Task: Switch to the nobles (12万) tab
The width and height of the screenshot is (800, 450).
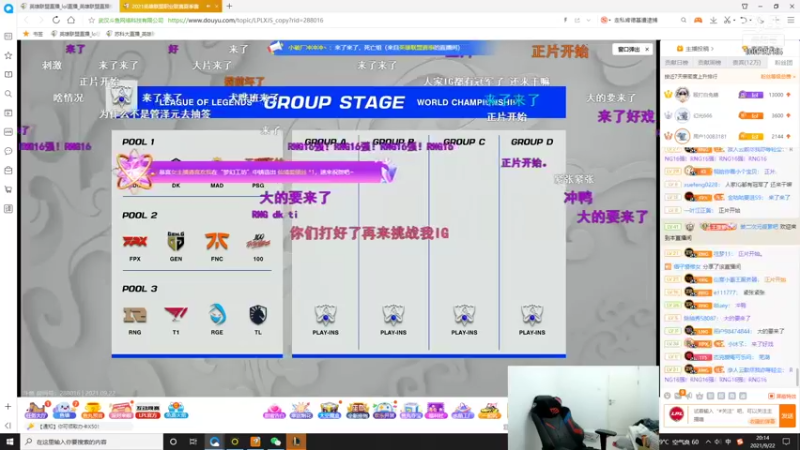Action: coord(746,62)
